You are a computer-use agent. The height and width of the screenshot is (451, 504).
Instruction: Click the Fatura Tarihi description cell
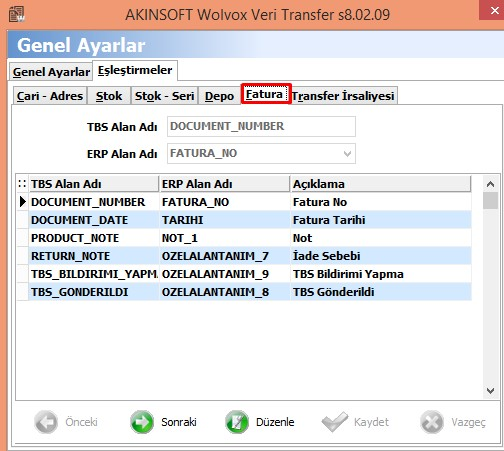(381, 220)
